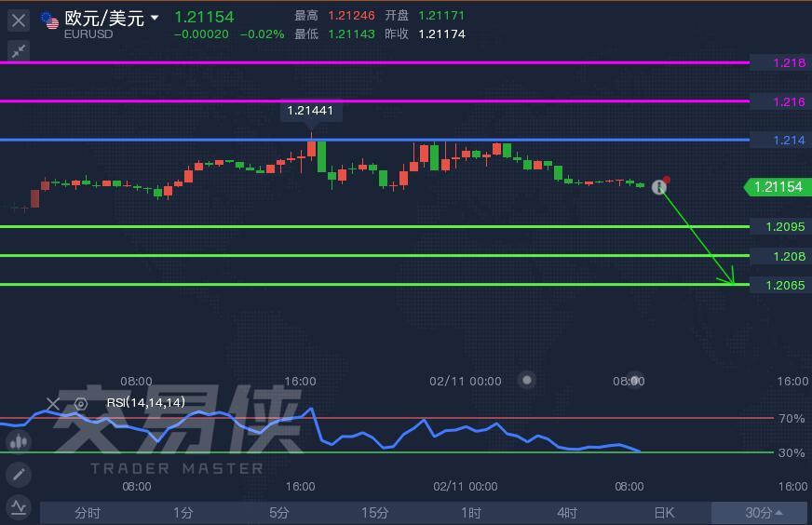Switch to the 1分 timeframe tab

click(183, 513)
